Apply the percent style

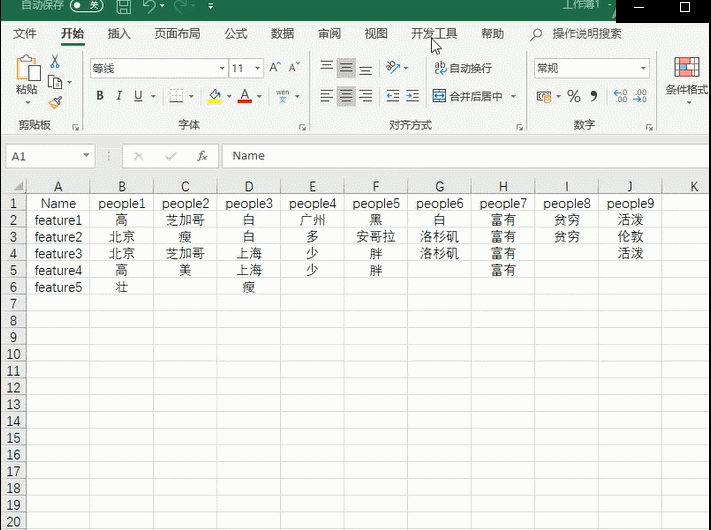(x=574, y=96)
